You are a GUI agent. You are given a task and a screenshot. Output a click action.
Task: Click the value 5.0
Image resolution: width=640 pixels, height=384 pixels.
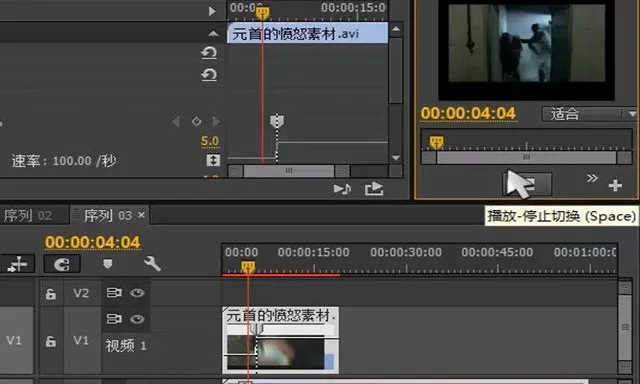click(x=210, y=141)
